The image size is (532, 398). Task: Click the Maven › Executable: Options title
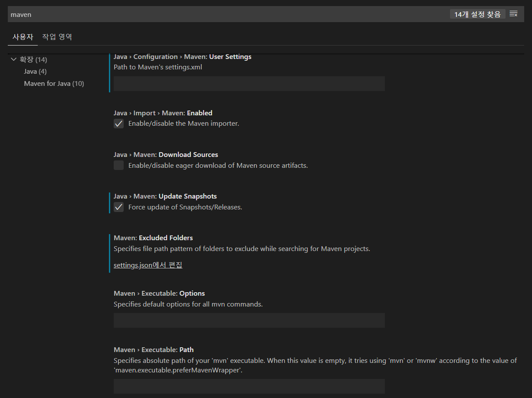click(x=159, y=293)
